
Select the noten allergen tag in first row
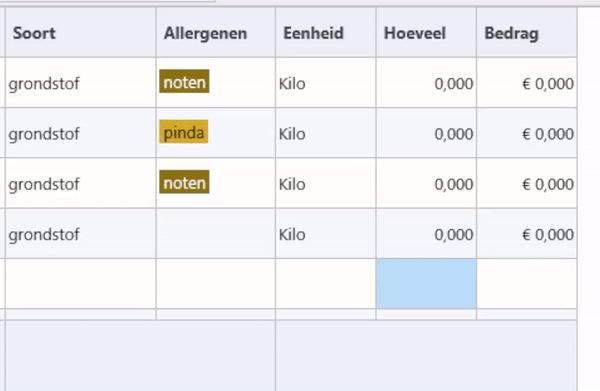184,81
